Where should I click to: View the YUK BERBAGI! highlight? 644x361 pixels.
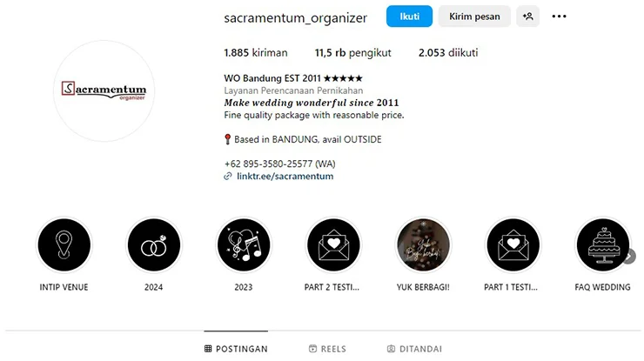click(423, 245)
